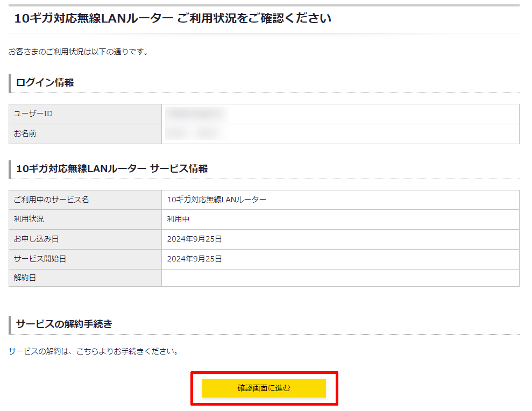Screen dimensions: 532x411
Task: Click the 解約日 label cell
Action: [25, 278]
